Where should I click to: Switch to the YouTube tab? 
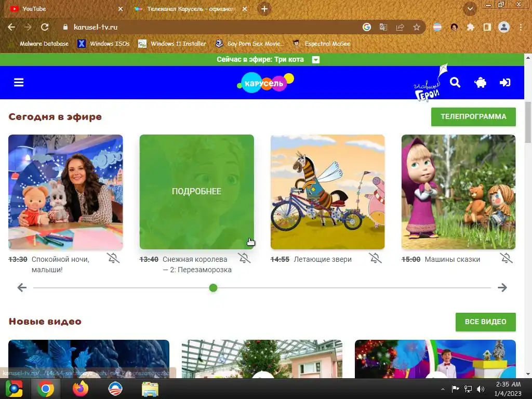coord(64,9)
